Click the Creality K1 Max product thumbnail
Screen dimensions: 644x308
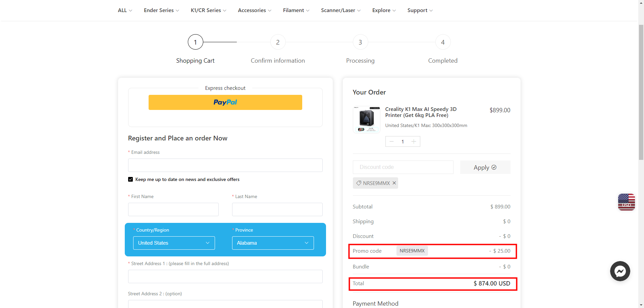pyautogui.click(x=366, y=120)
